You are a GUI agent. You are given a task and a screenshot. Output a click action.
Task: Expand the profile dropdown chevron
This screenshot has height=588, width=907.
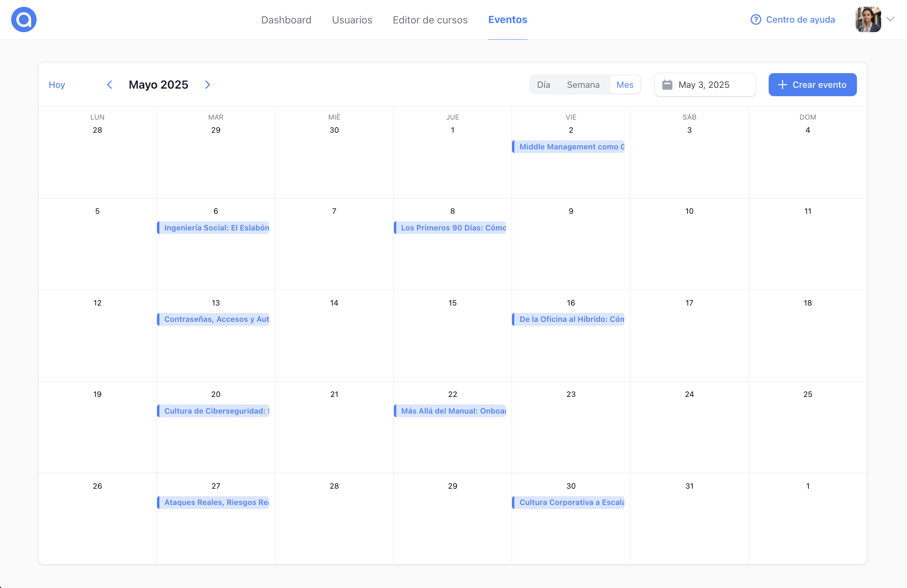tap(890, 19)
